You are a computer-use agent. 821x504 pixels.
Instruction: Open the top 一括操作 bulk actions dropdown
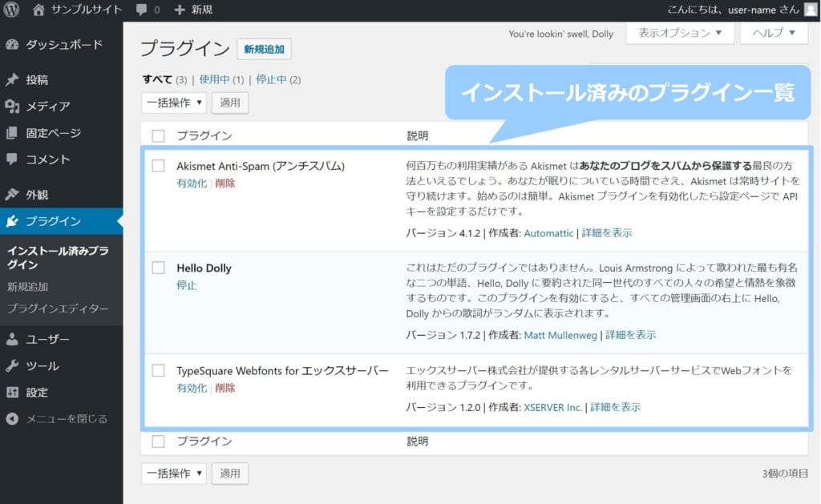pos(174,103)
